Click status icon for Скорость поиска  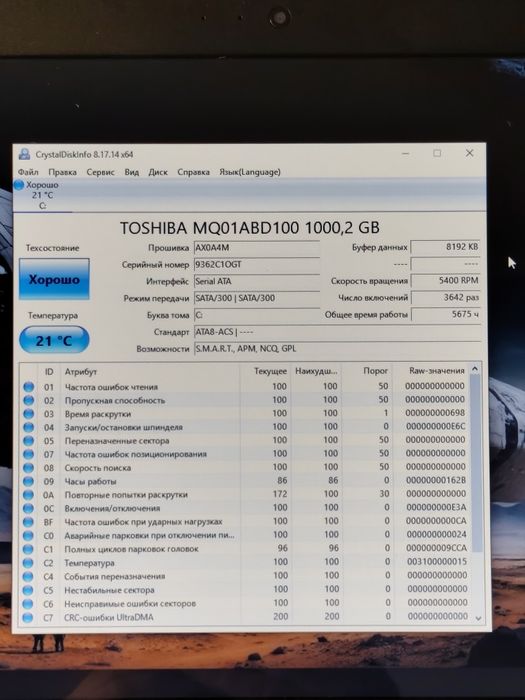[29, 468]
